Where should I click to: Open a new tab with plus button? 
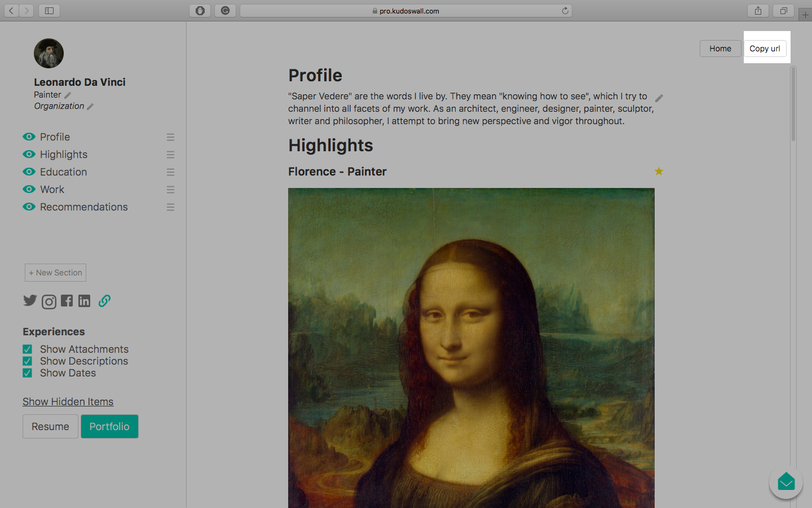tap(805, 15)
